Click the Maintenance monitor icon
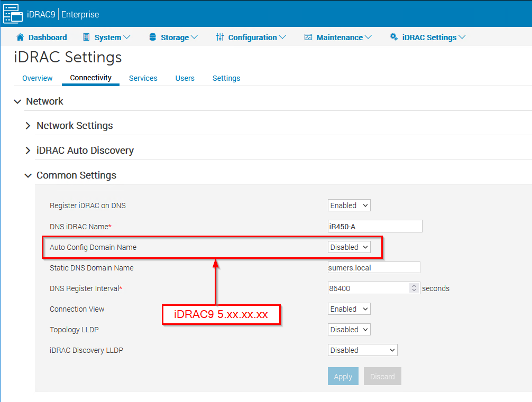 tap(308, 37)
